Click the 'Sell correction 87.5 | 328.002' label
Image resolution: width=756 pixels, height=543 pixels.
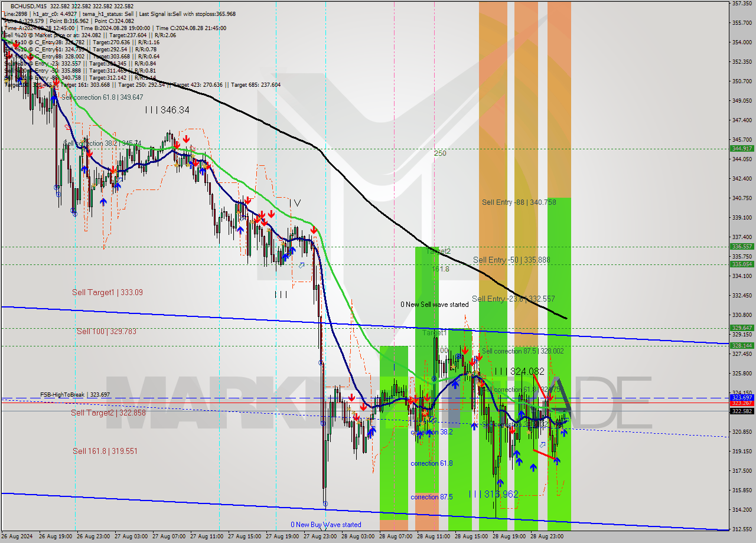click(523, 351)
